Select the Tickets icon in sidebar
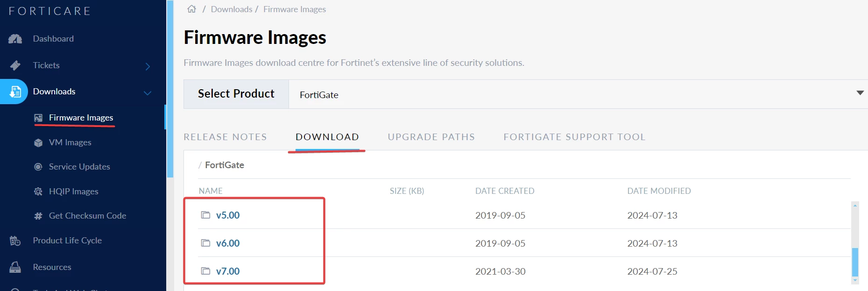 [x=15, y=65]
